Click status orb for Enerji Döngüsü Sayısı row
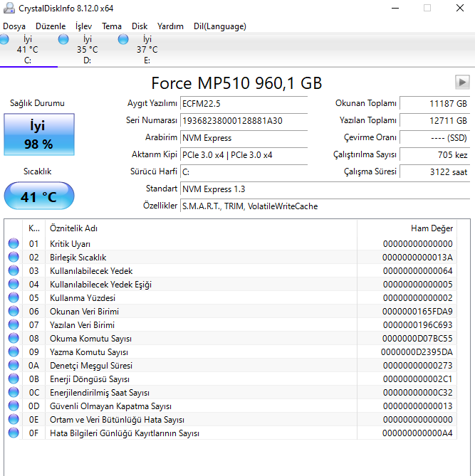The width and height of the screenshot is (475, 476). (14, 379)
